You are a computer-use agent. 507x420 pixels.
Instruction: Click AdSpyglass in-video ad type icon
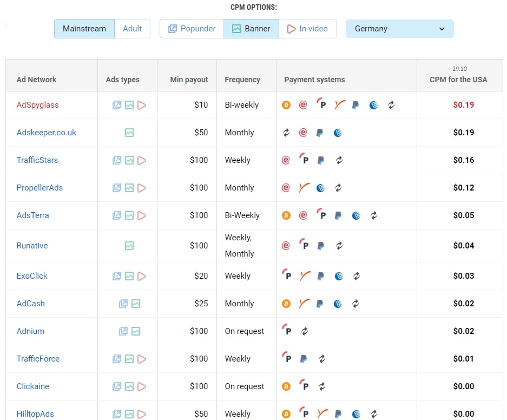[x=142, y=105]
